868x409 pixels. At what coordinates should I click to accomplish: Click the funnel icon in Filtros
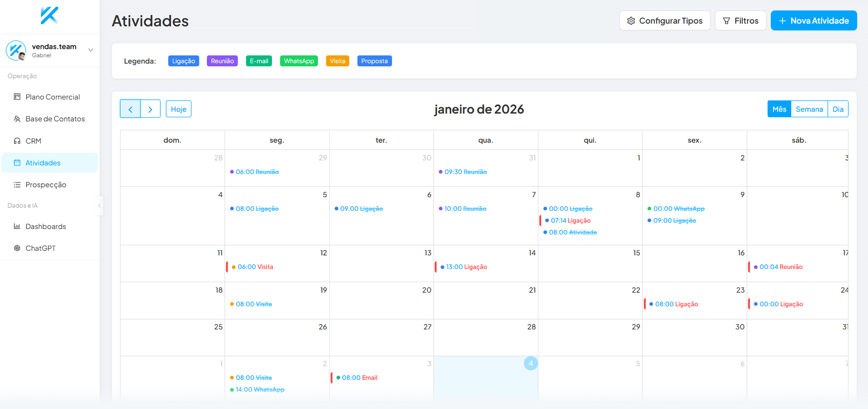(726, 21)
